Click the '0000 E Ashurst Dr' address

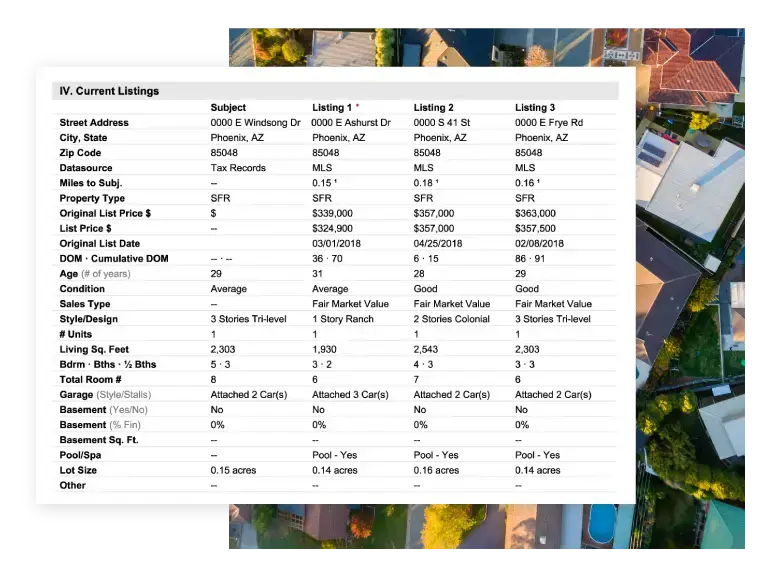[351, 123]
